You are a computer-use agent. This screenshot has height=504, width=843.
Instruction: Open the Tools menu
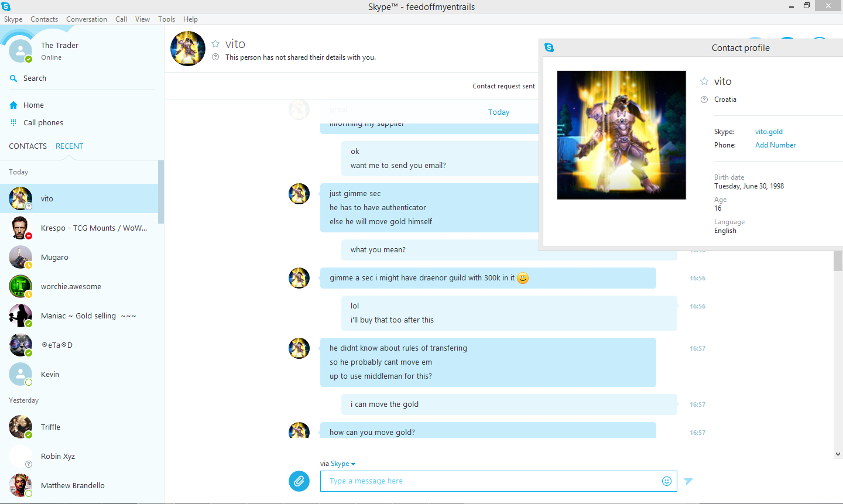click(x=166, y=19)
